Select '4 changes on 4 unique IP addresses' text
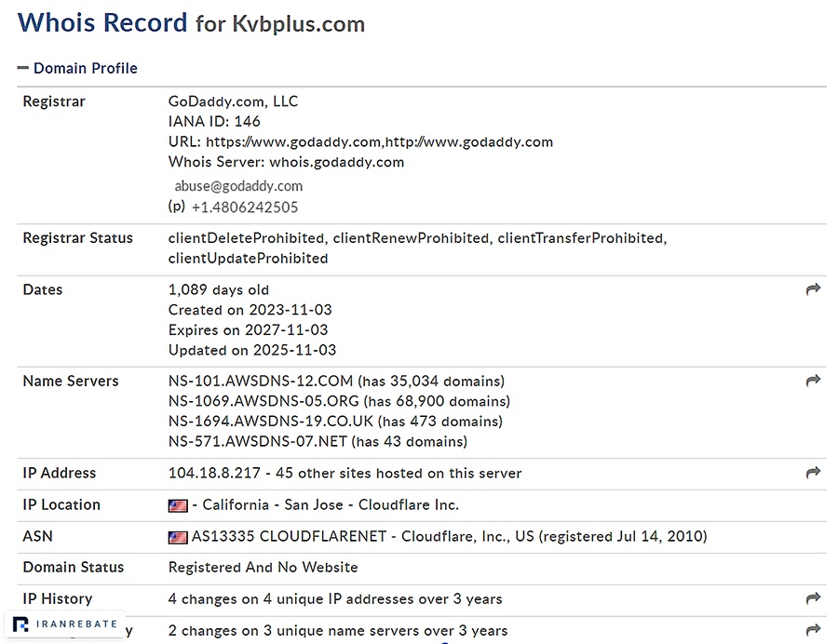This screenshot has height=644, width=838. click(291, 599)
